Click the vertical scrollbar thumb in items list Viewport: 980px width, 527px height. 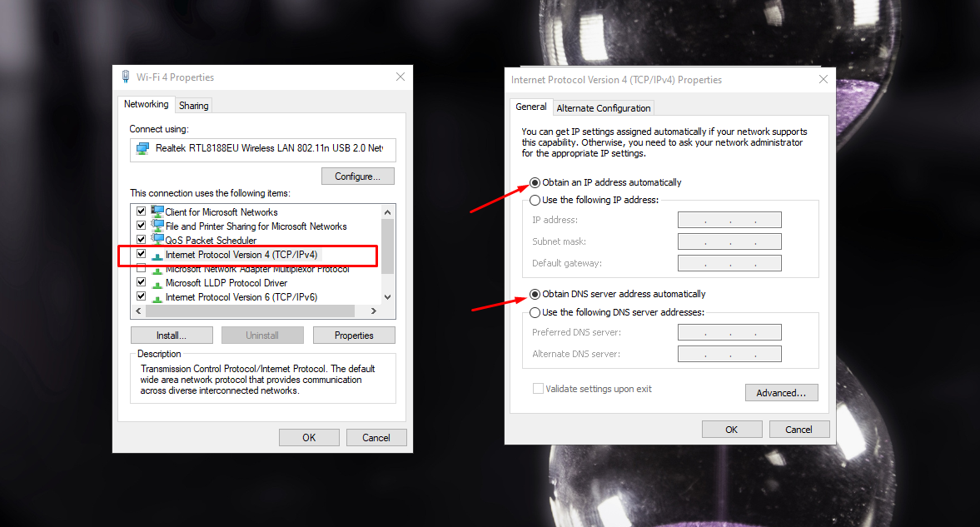click(387, 246)
